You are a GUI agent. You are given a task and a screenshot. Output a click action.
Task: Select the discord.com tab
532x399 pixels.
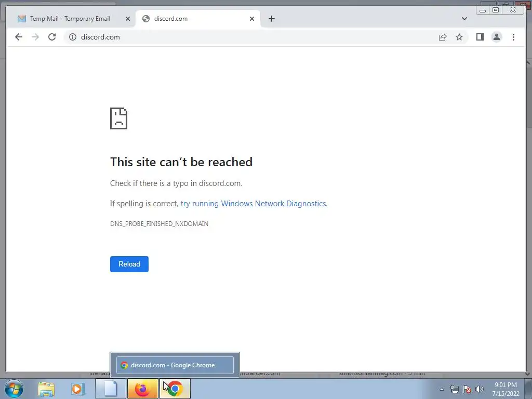pyautogui.click(x=198, y=19)
